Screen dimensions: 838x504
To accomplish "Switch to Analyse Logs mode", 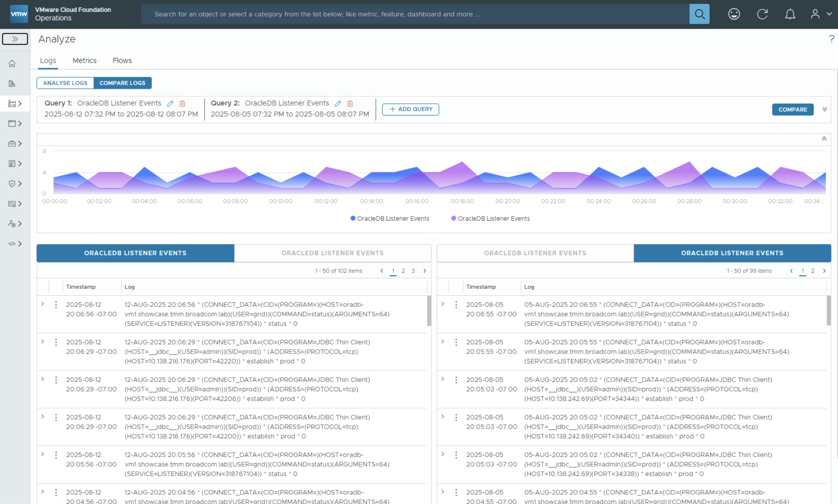I will click(x=65, y=83).
